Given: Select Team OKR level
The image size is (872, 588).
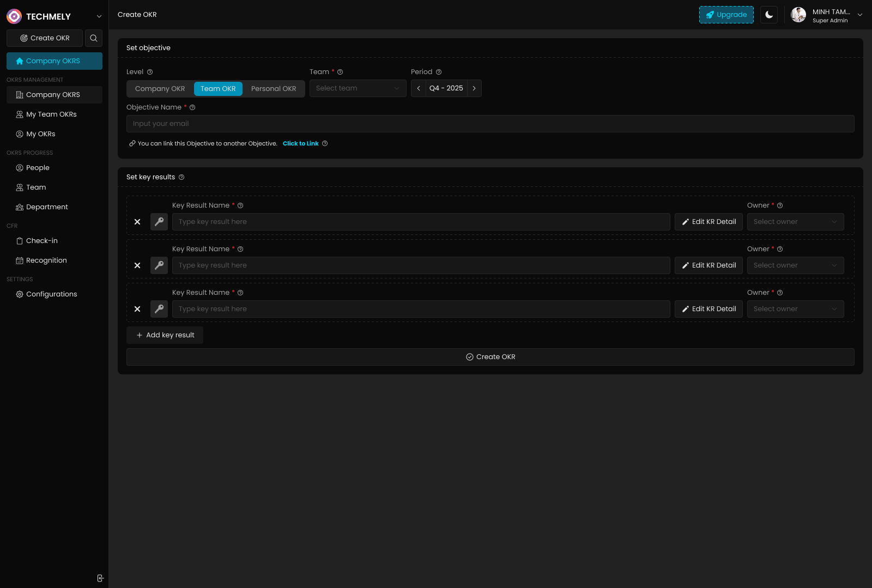Looking at the screenshot, I should pos(218,89).
